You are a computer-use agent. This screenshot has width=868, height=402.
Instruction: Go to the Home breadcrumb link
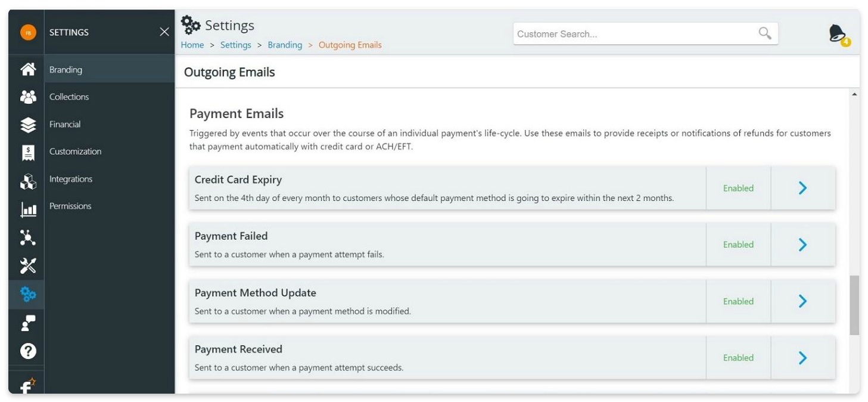192,45
